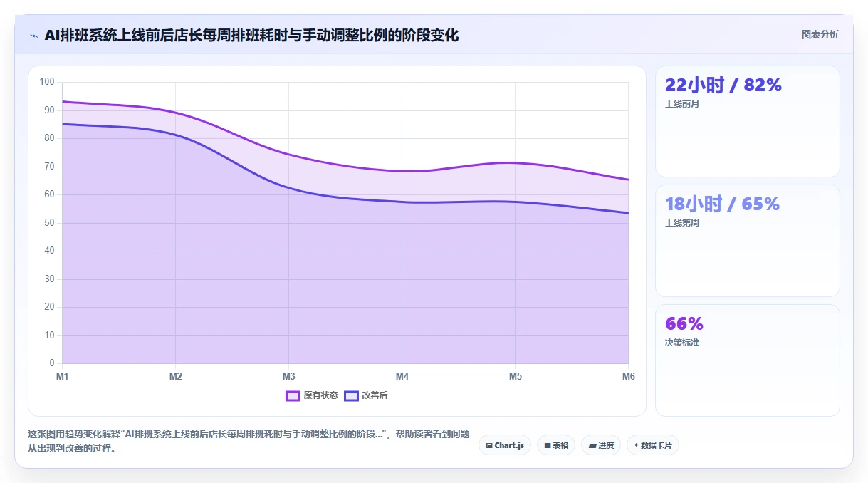
Task: Click the 图表分析 label
Action: 820,34
